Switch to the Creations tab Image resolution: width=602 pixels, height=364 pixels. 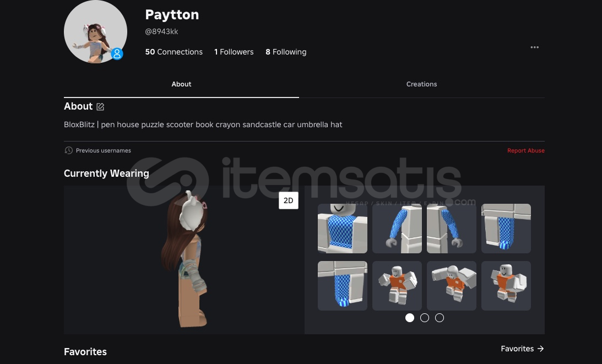[x=421, y=84]
